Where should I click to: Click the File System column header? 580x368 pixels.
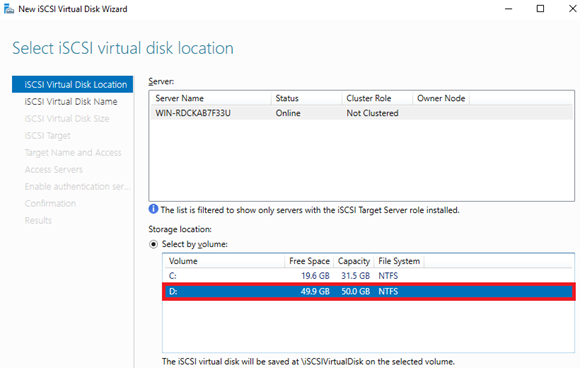click(x=399, y=261)
